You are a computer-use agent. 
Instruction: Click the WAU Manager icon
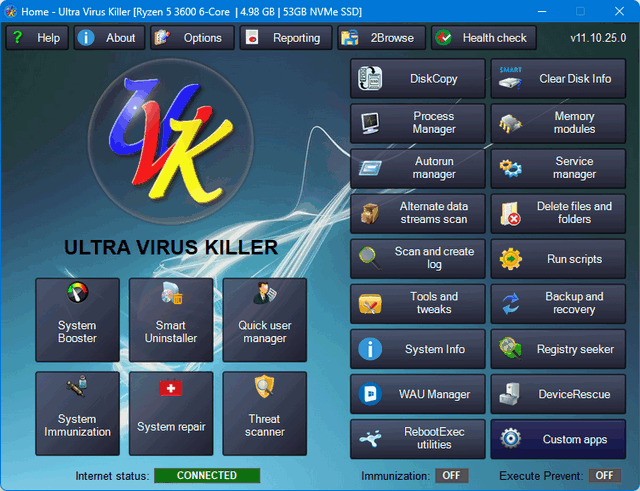[370, 394]
